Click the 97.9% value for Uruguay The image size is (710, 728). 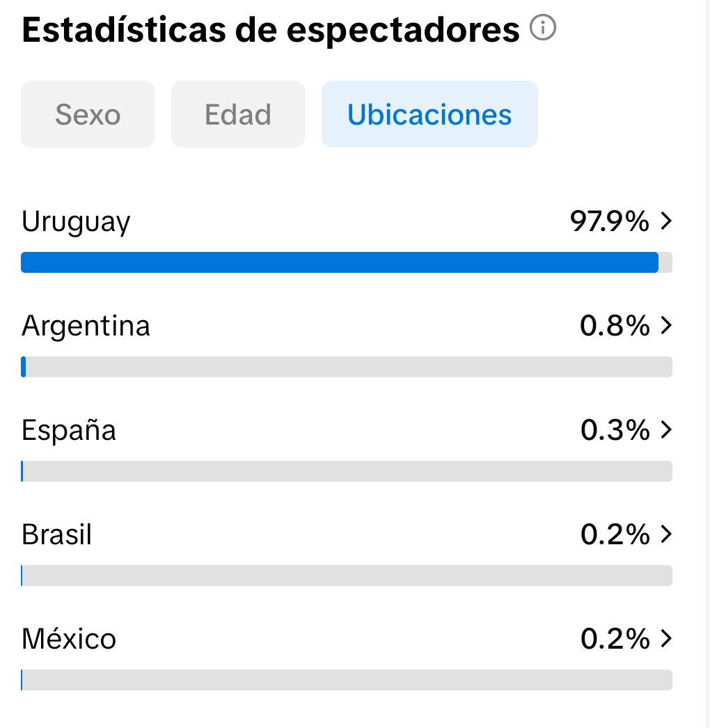point(610,221)
